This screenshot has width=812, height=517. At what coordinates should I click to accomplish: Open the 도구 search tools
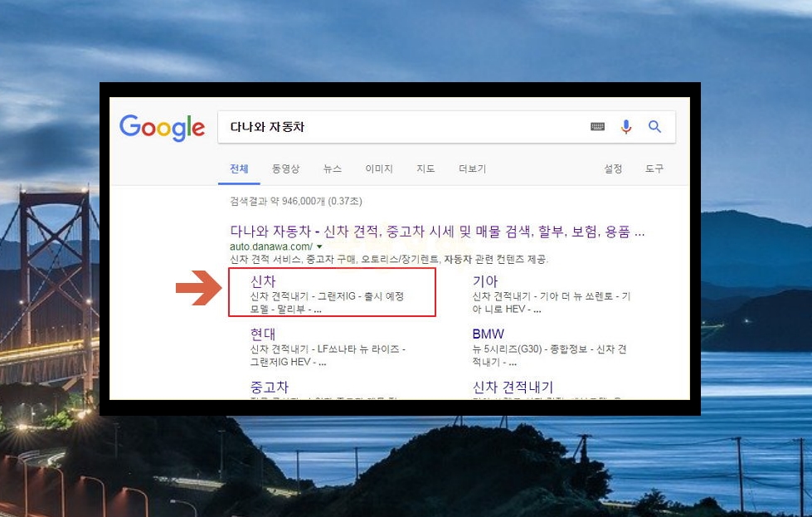pos(654,169)
